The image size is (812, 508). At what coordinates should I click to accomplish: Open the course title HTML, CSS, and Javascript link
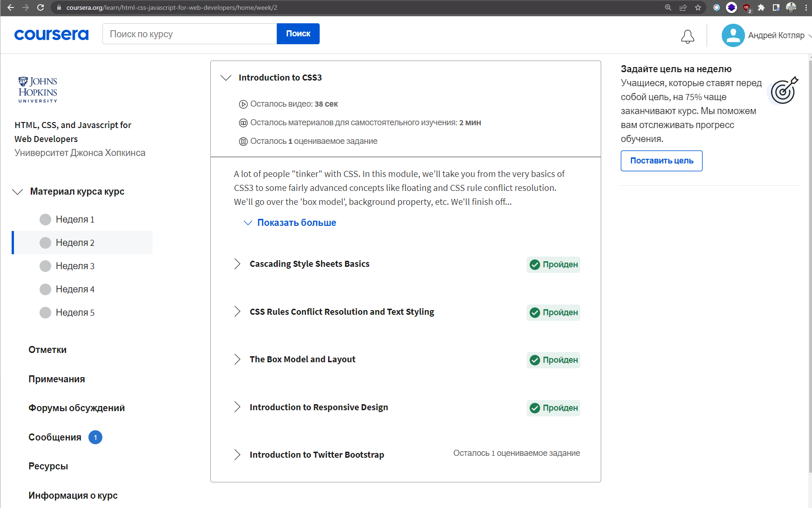tap(73, 132)
